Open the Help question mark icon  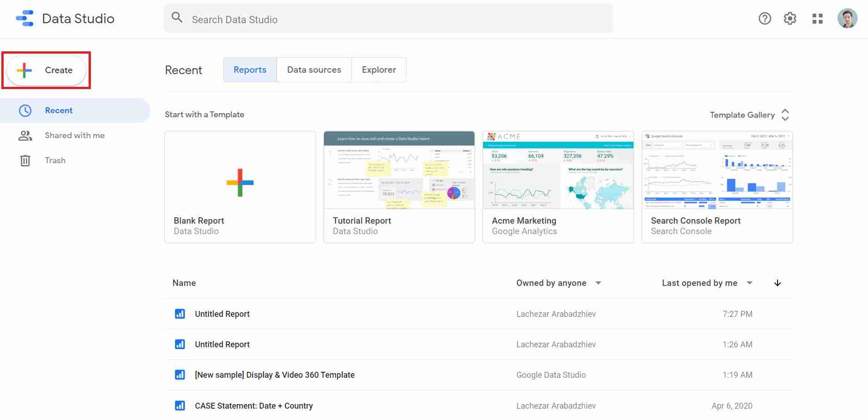765,19
